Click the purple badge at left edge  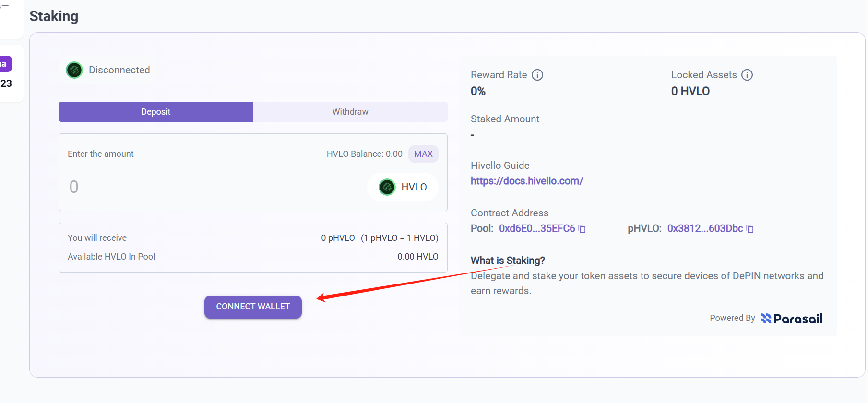(5, 64)
